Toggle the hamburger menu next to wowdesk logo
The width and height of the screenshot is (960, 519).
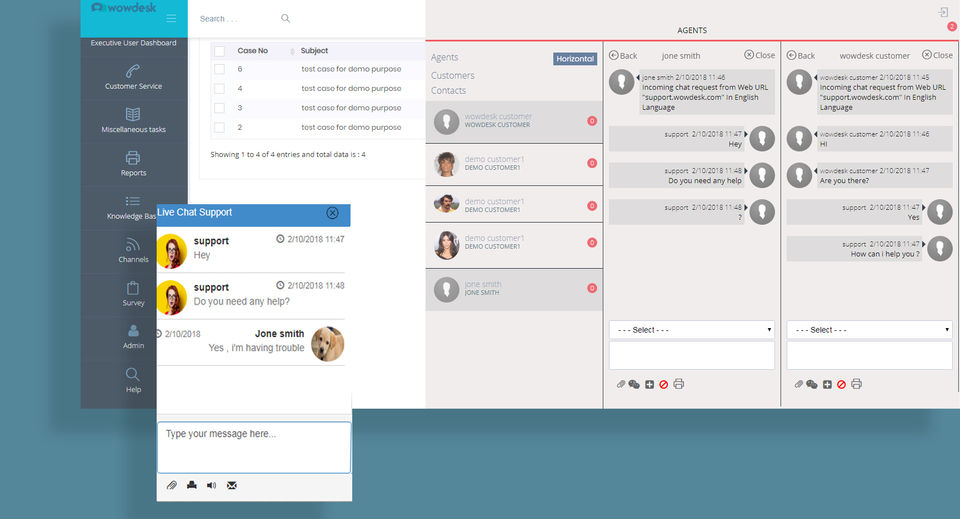pos(171,18)
